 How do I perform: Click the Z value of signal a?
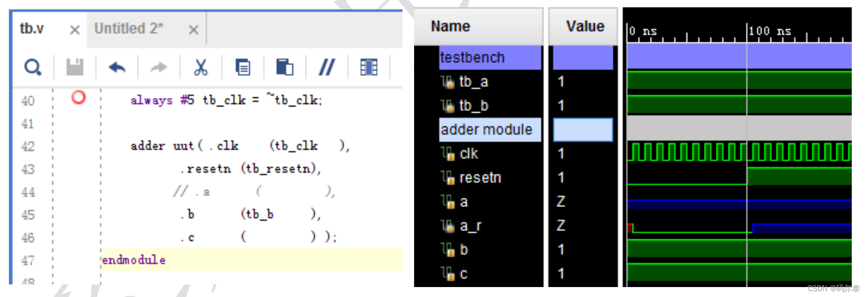click(561, 202)
